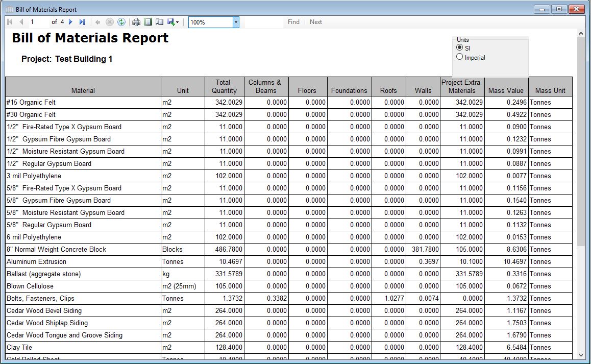Open Print Layout view
This screenshot has height=364, width=591.
tap(147, 21)
